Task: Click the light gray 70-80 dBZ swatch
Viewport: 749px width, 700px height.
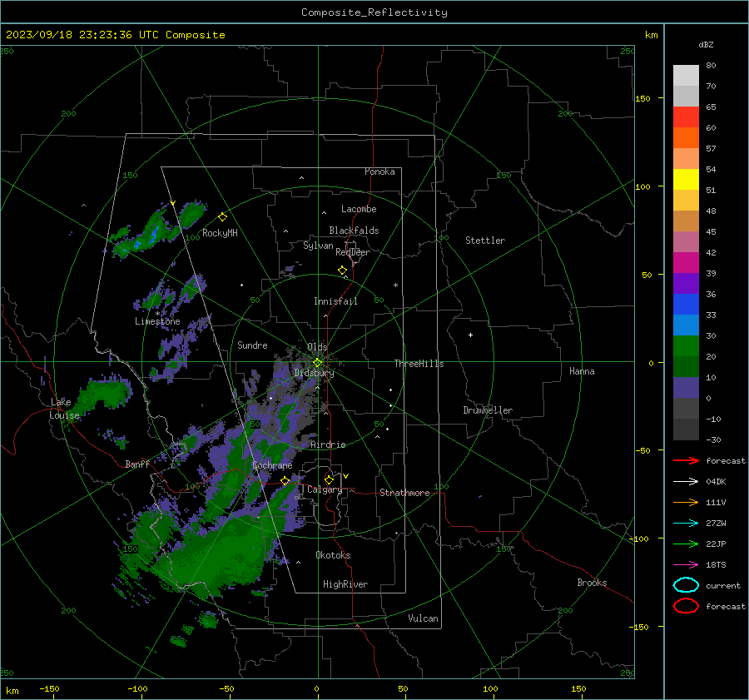Action: (686, 76)
